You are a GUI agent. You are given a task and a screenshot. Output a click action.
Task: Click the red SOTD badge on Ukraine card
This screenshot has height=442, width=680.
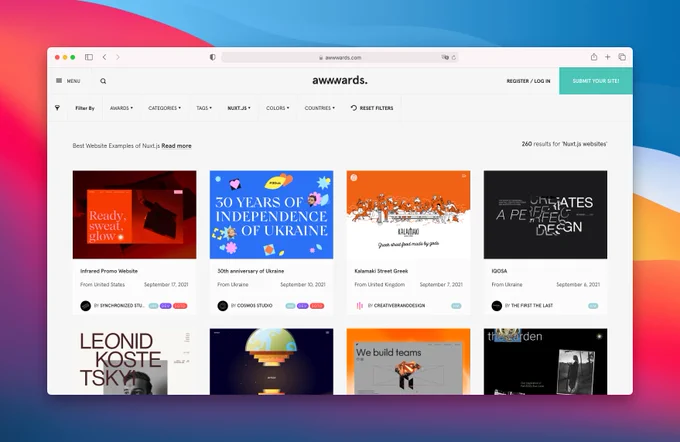click(317, 306)
